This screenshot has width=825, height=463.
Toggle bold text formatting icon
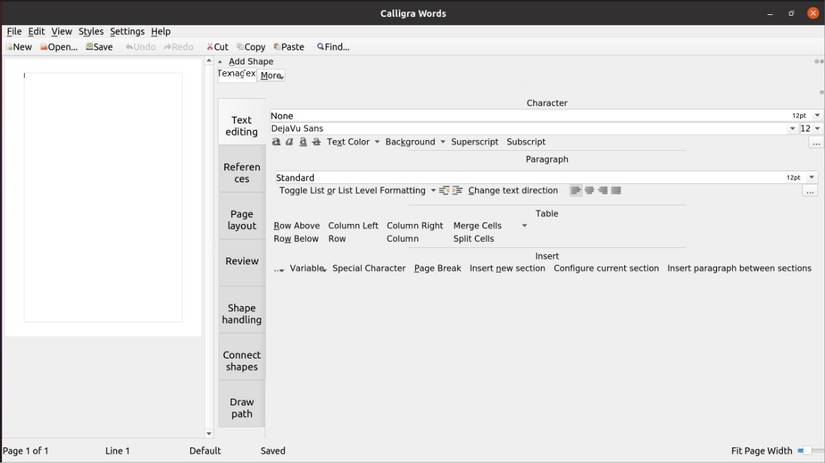click(x=276, y=142)
